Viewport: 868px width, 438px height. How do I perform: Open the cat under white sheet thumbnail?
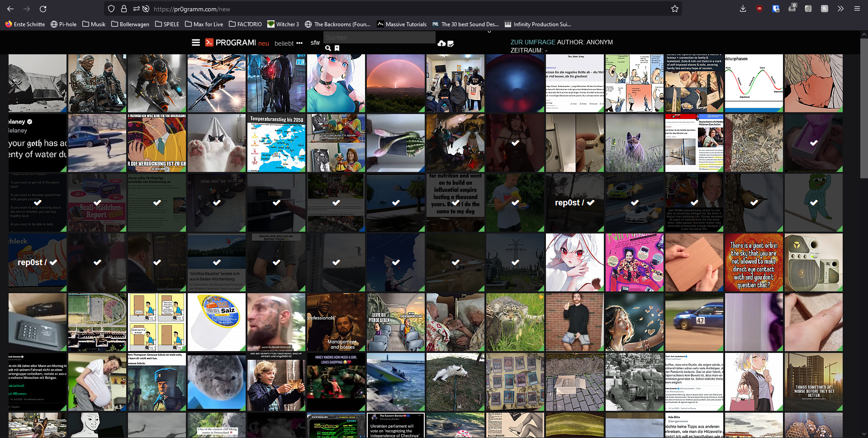click(x=217, y=143)
